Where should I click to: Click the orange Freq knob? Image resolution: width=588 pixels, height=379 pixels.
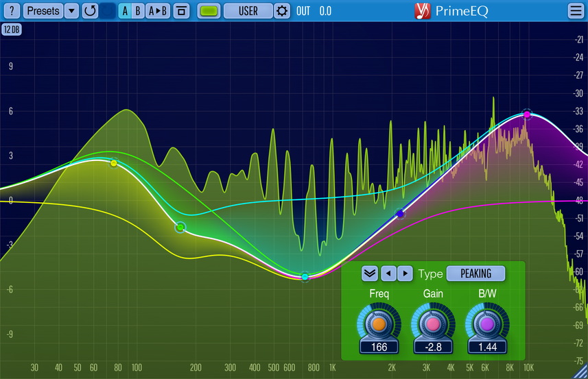[379, 323]
